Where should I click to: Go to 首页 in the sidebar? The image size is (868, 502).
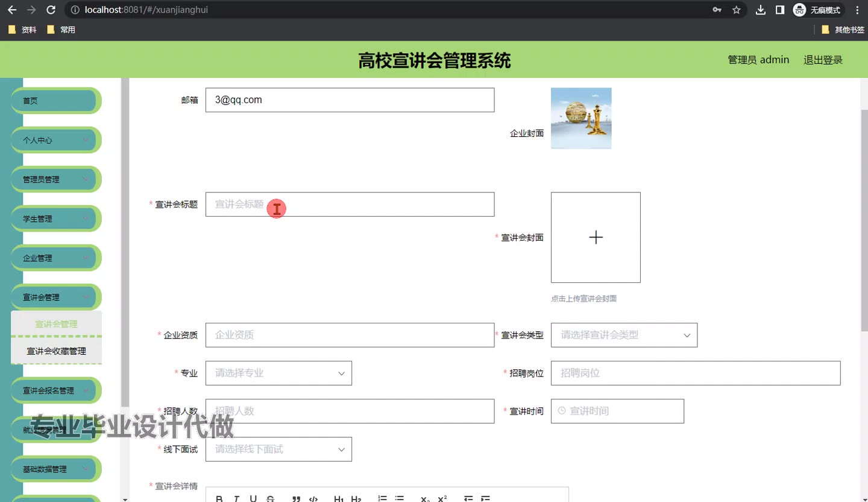[55, 101]
